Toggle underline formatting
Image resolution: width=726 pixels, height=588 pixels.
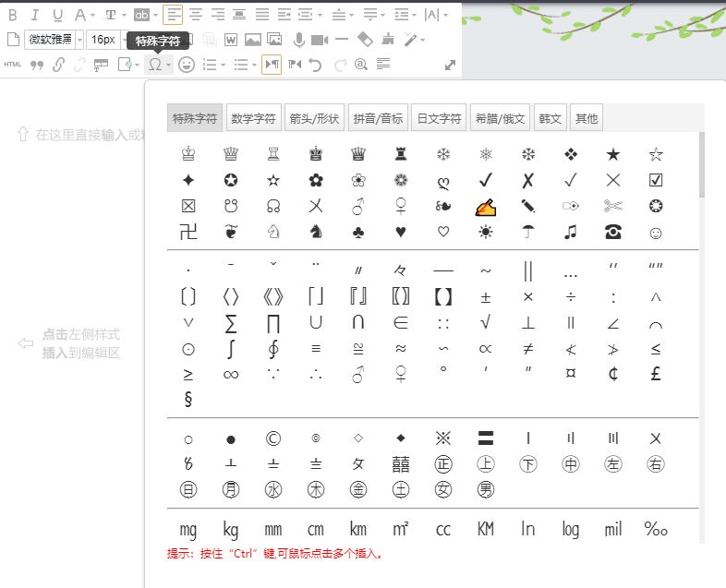click(x=57, y=15)
